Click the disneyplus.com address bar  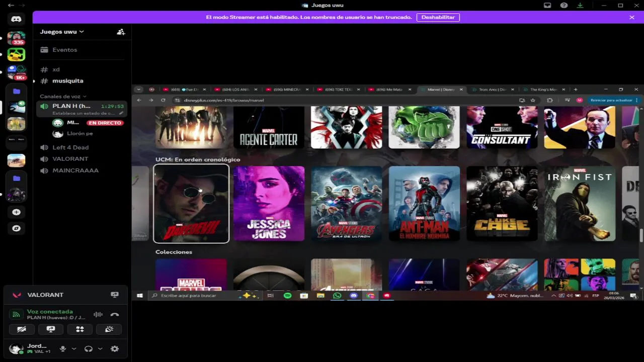pyautogui.click(x=345, y=100)
